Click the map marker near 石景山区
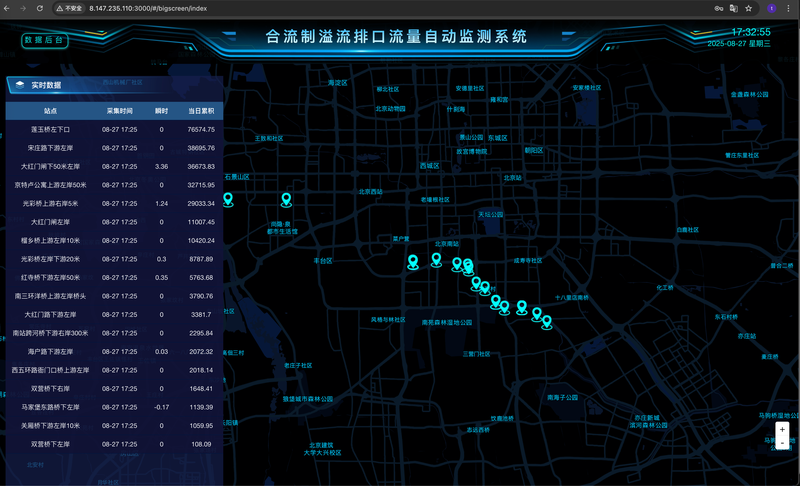 click(x=228, y=199)
